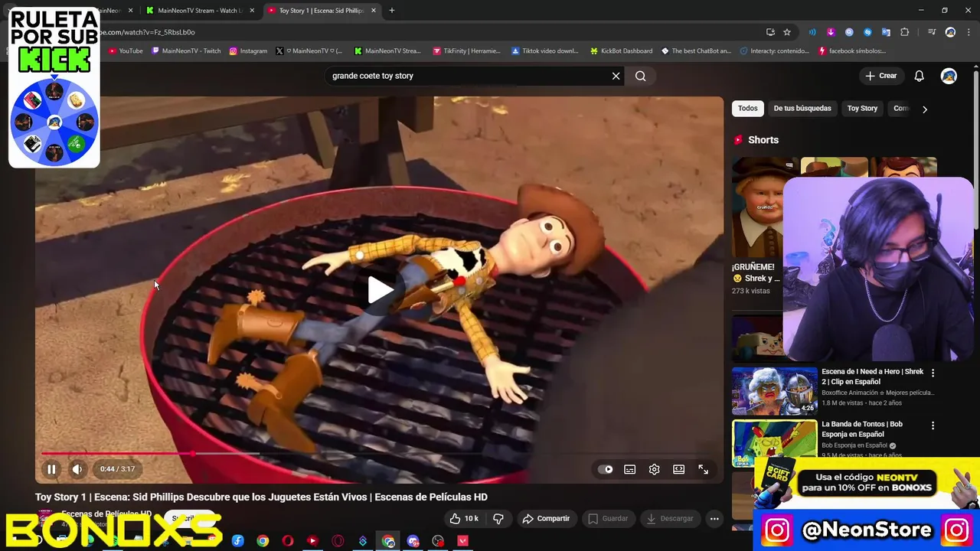This screenshot has height=551, width=980.
Task: Enter fullscreen mode in the player
Action: coord(703,469)
